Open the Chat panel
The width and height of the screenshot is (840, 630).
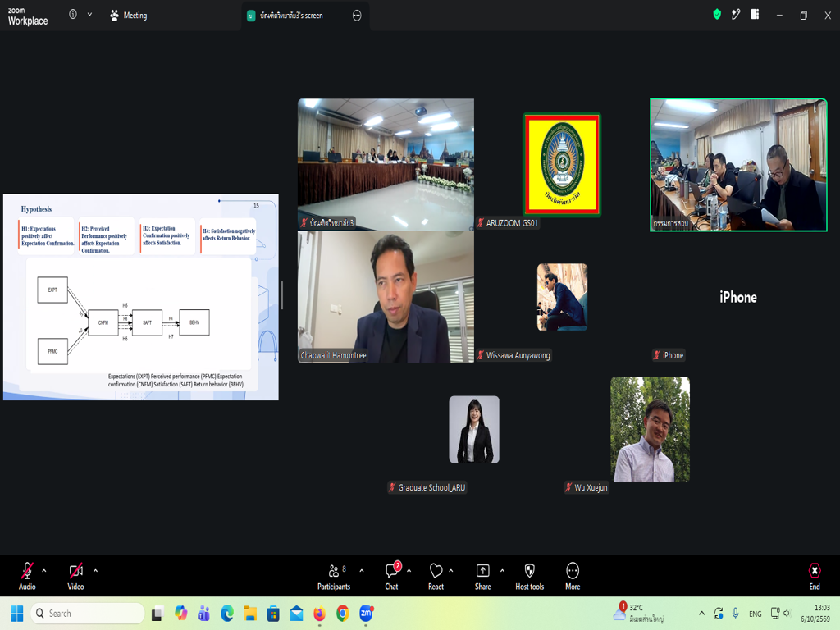(391, 576)
